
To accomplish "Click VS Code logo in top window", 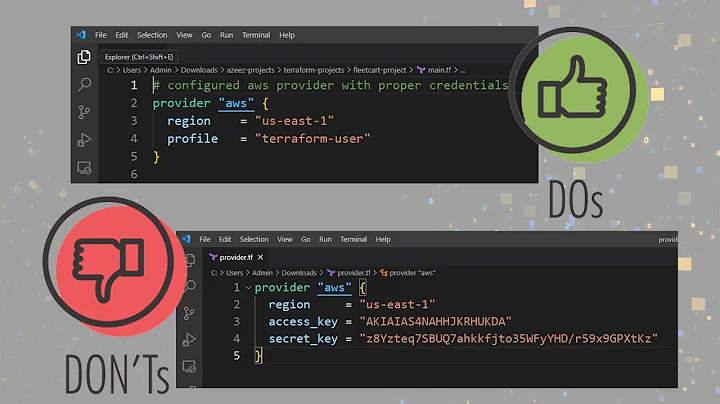I will click(81, 35).
